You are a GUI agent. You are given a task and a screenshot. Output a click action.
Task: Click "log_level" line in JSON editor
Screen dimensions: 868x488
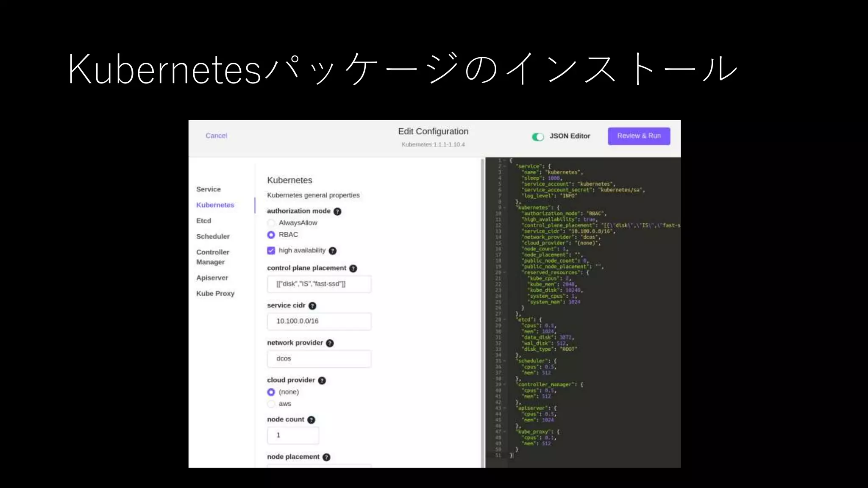(549, 196)
